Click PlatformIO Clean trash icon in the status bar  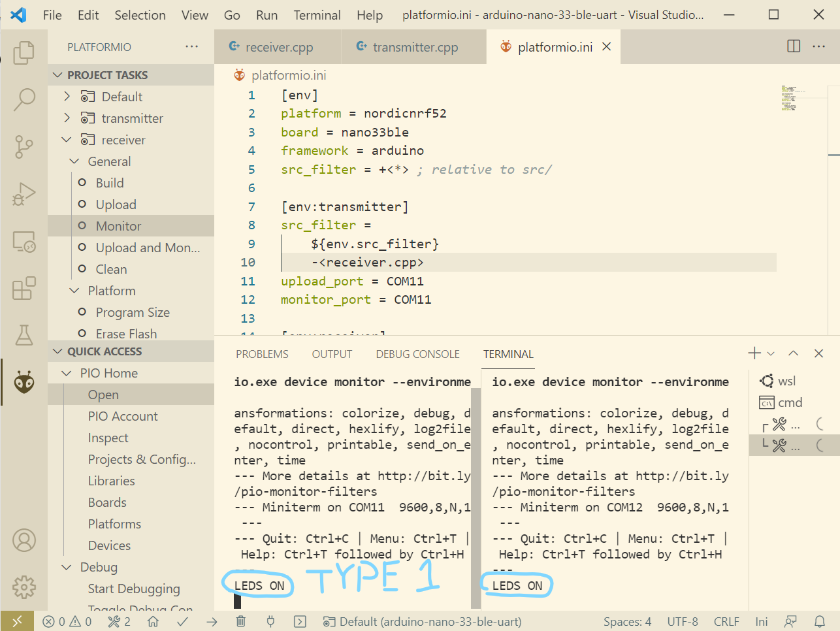241,621
